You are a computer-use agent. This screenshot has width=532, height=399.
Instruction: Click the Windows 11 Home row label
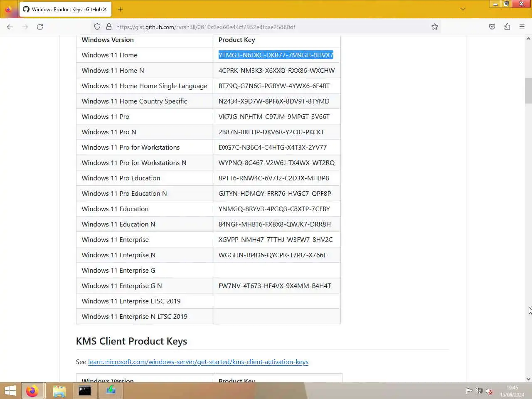pyautogui.click(x=109, y=55)
